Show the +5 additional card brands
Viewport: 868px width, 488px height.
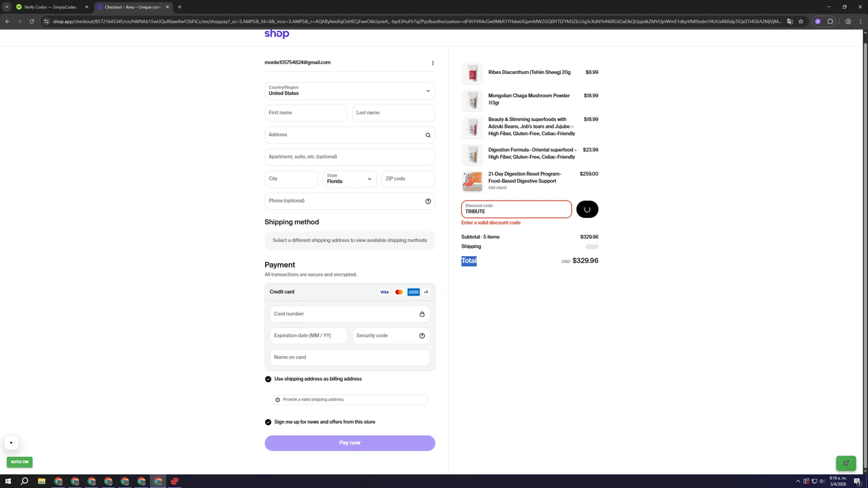click(x=426, y=292)
